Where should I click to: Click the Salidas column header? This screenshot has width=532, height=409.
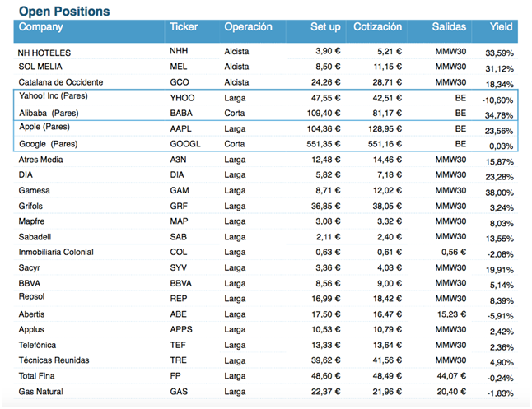click(449, 27)
